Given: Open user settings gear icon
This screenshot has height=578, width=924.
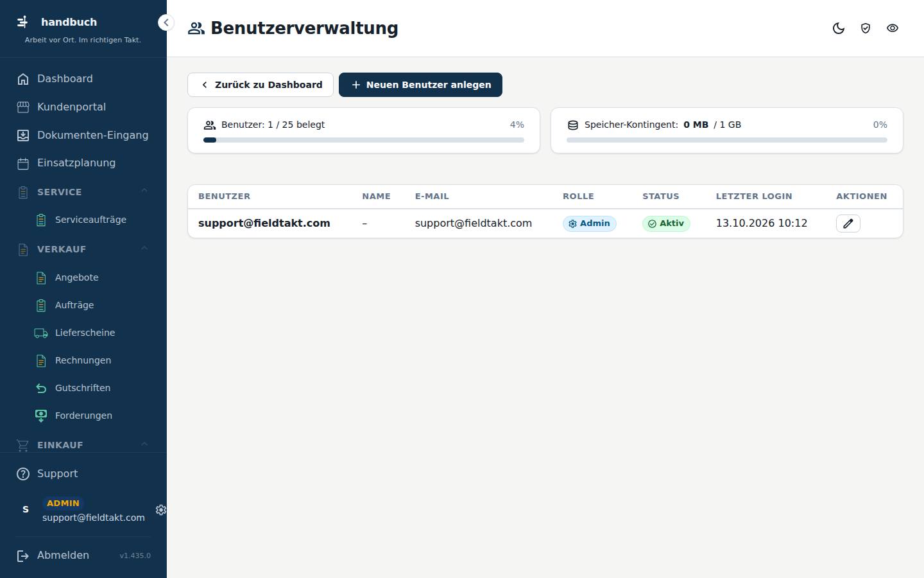Looking at the screenshot, I should point(161,510).
